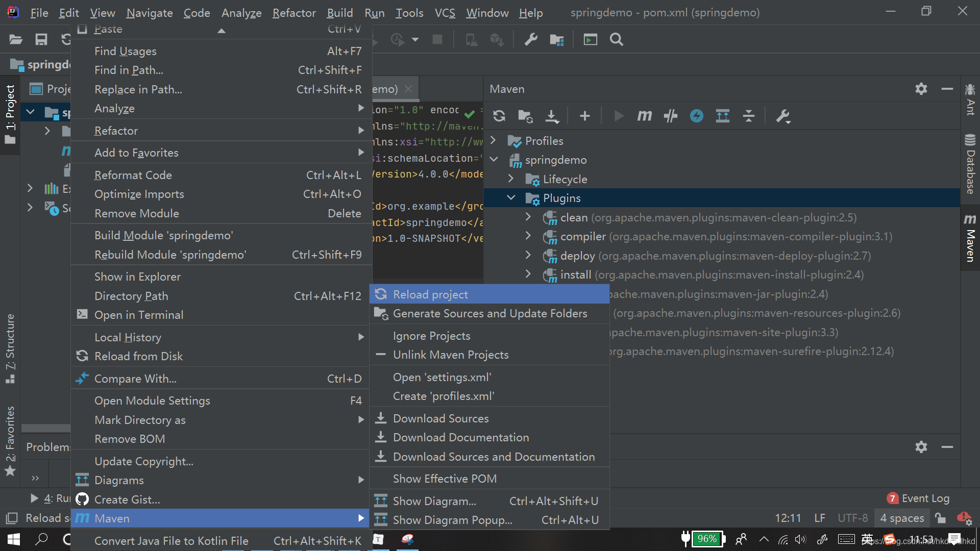Click Download Sources button
This screenshot has width=980, height=551.
point(440,418)
